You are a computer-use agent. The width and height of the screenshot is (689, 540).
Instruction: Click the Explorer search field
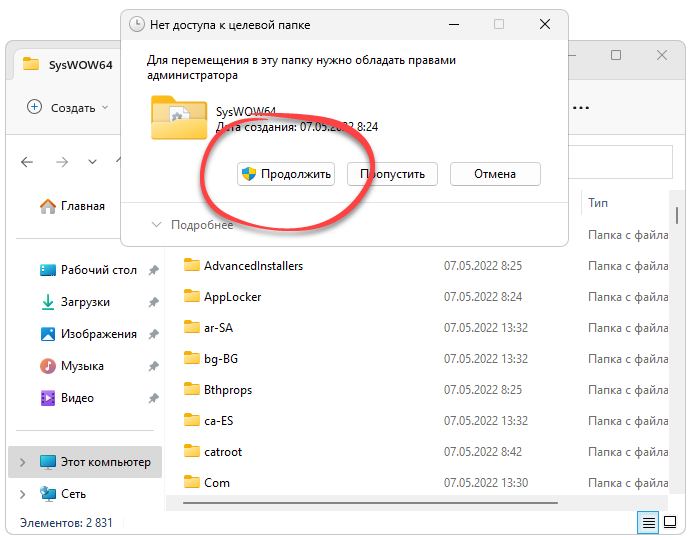[x=620, y=162]
